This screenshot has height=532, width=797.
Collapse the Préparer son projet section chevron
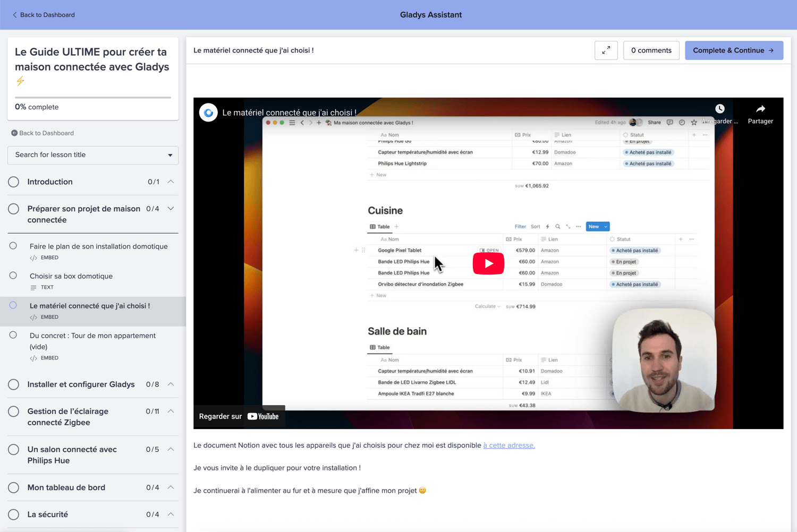(171, 209)
